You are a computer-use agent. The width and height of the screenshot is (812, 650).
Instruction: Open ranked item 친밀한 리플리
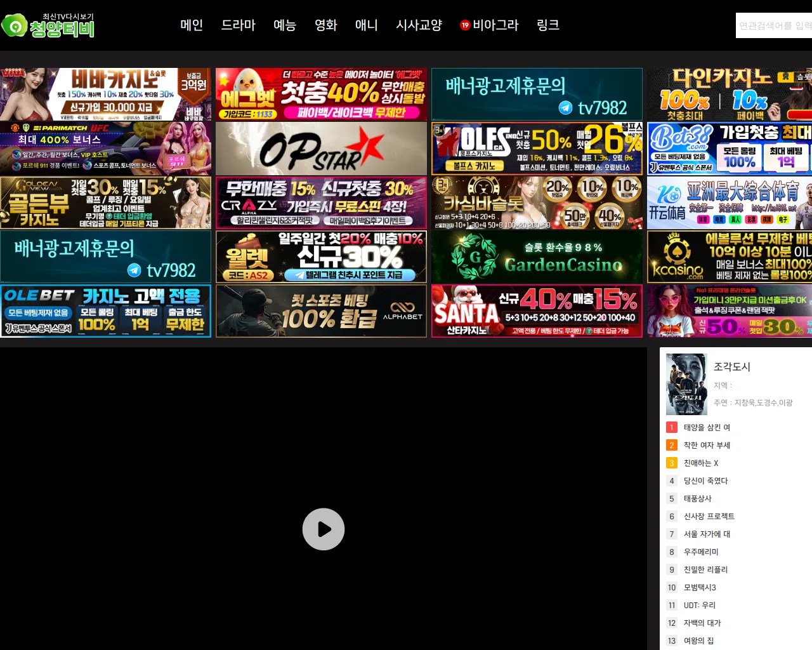(x=705, y=569)
